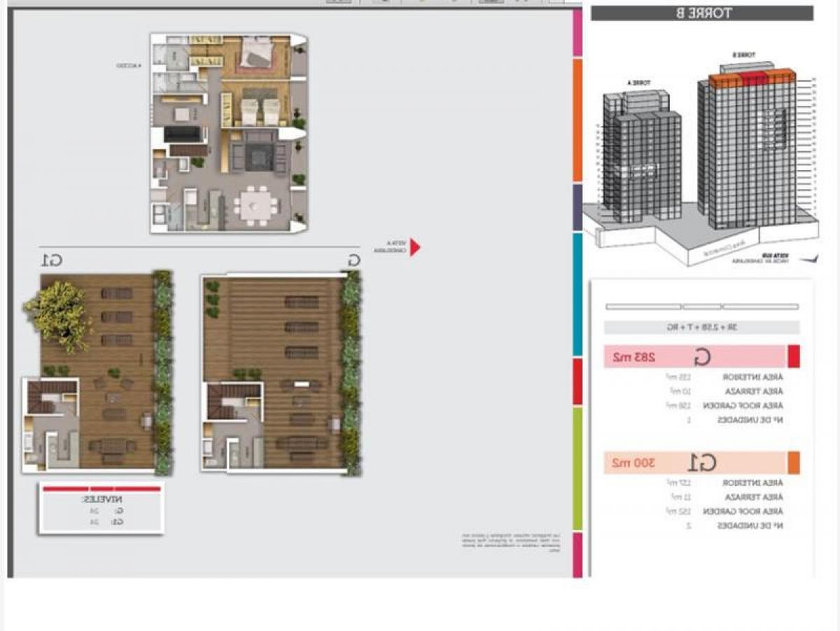Viewport: 840px width, 631px height.
Task: Select the teal tab on the color strip
Action: (577, 294)
